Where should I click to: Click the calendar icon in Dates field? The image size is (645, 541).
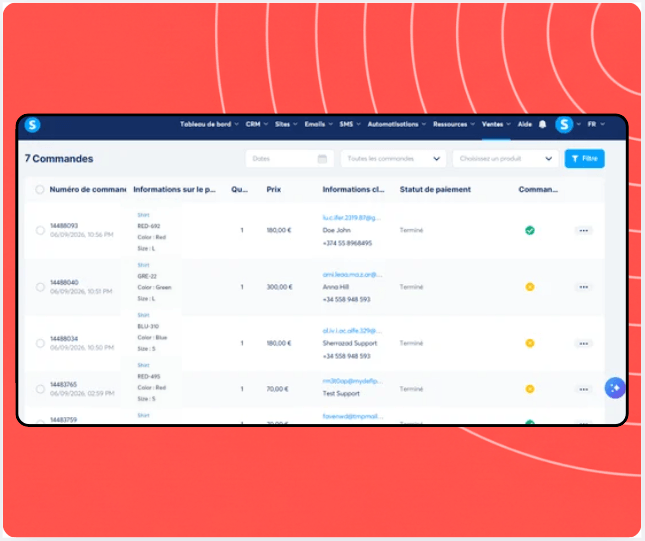point(322,159)
